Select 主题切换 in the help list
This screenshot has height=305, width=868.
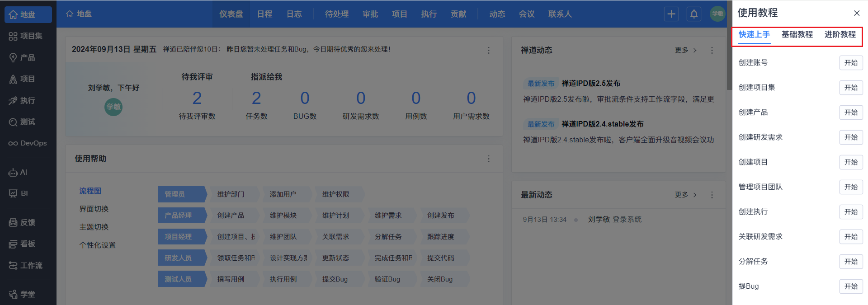[x=94, y=227]
